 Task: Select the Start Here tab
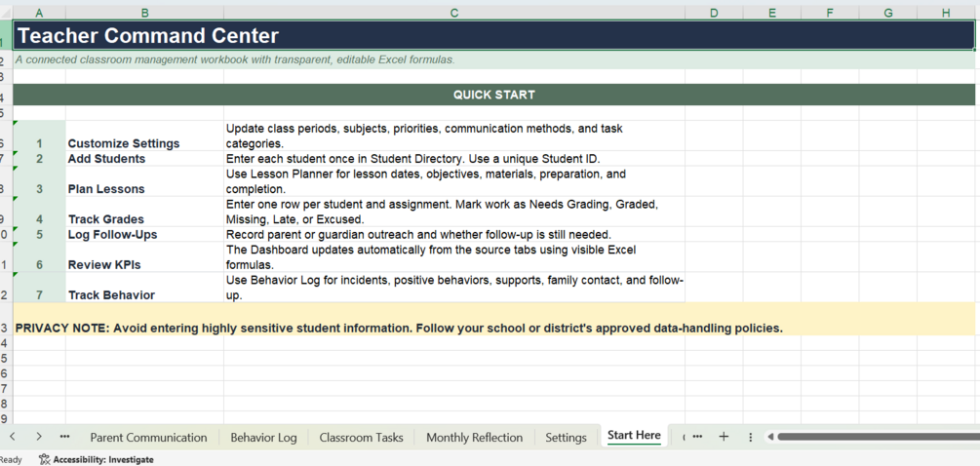pos(634,436)
